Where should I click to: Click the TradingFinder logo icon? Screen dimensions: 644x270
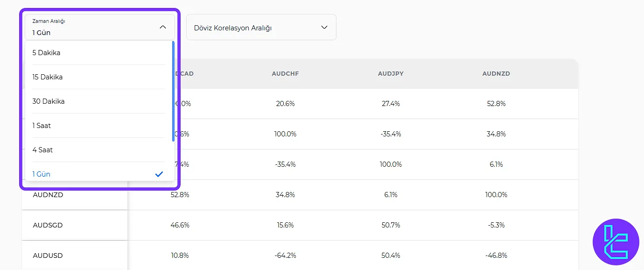[x=615, y=242]
